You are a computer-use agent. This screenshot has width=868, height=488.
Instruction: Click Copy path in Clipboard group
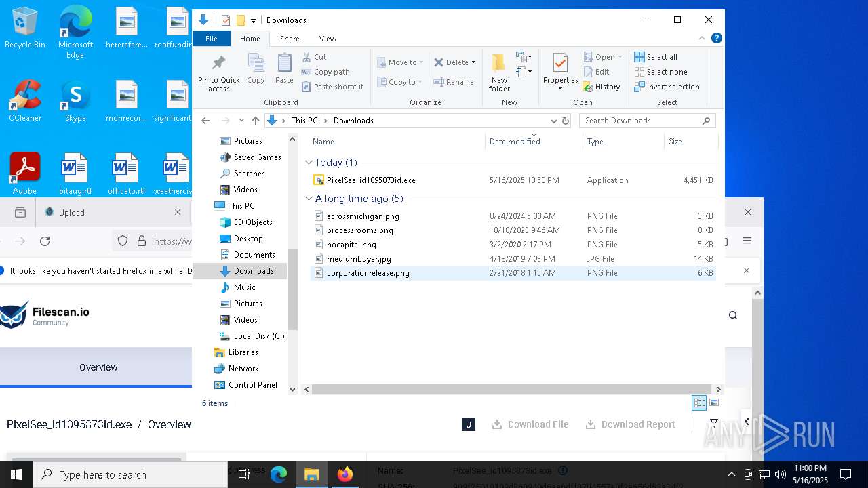[x=325, y=72]
